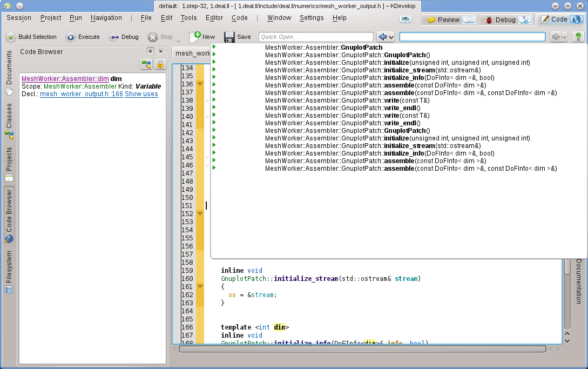Go forward with the grey arrow
The height and width of the screenshot is (369, 588).
[x=556, y=37]
